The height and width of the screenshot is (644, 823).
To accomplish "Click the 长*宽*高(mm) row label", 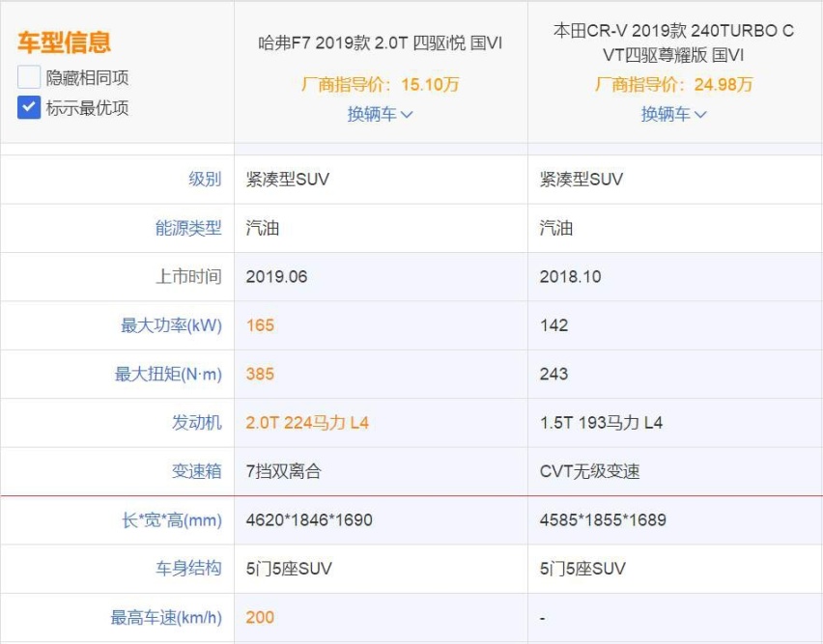I will pos(172,519).
